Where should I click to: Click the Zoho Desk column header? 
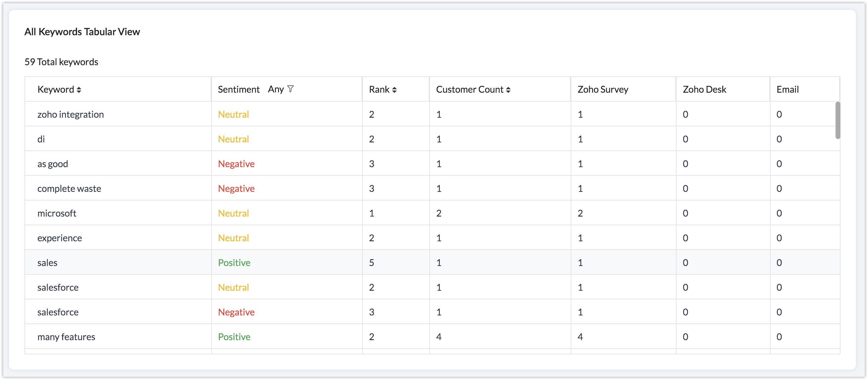coord(704,90)
